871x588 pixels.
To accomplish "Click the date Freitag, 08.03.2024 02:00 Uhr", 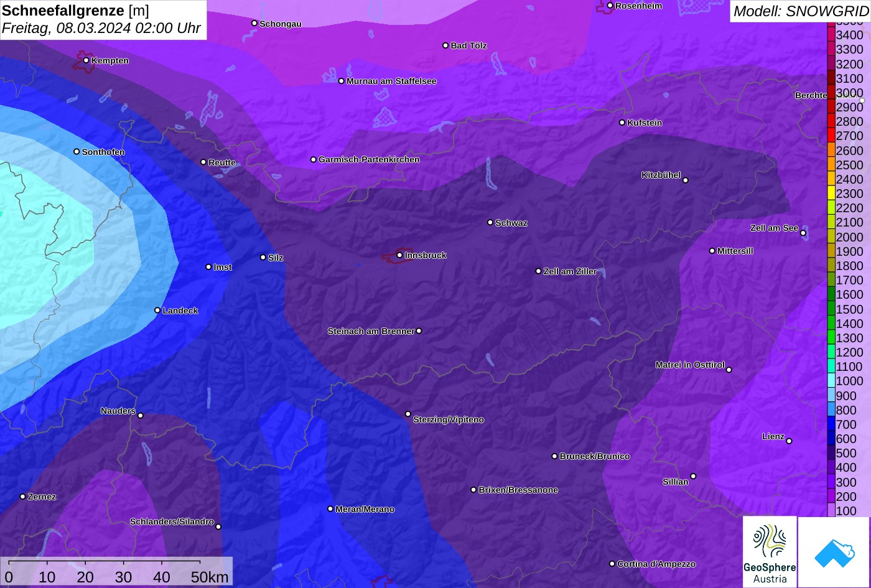I will pos(101,28).
